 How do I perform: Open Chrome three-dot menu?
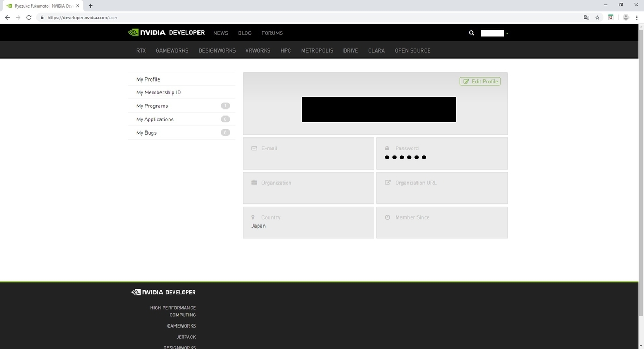pos(637,17)
